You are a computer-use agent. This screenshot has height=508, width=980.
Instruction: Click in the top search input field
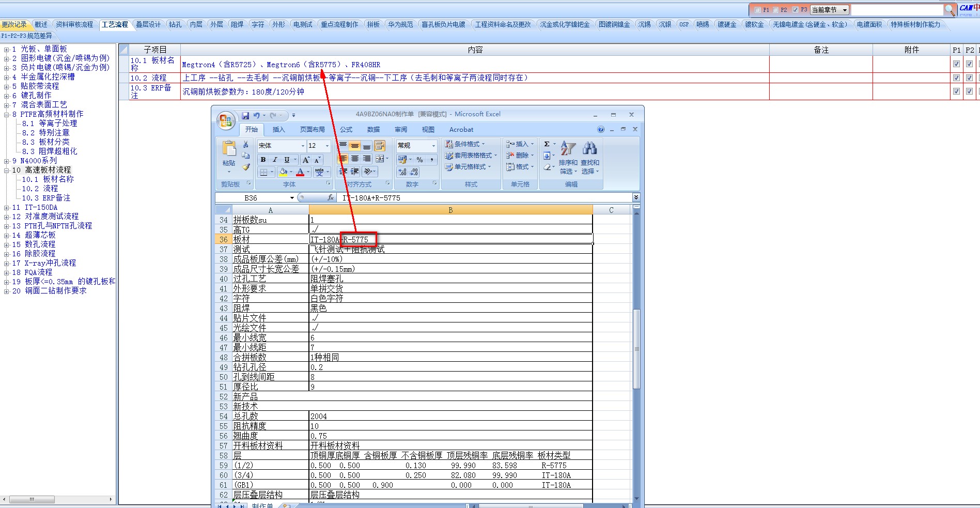click(x=897, y=10)
